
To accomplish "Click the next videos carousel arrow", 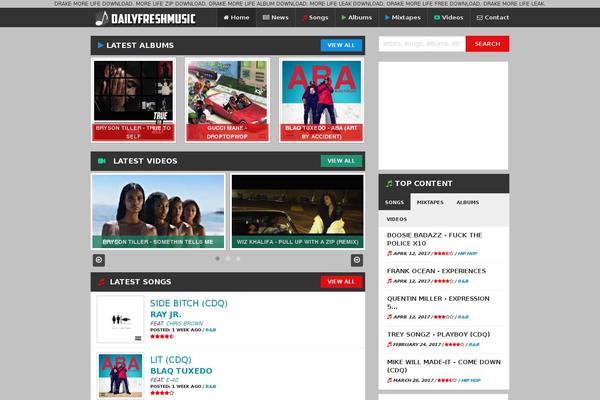I will 357,260.
